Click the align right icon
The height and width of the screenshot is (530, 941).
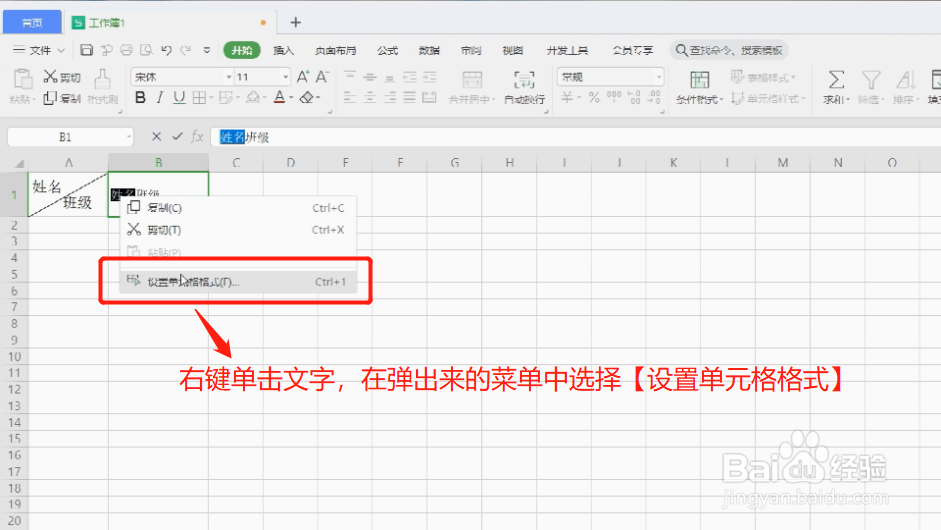click(x=390, y=97)
